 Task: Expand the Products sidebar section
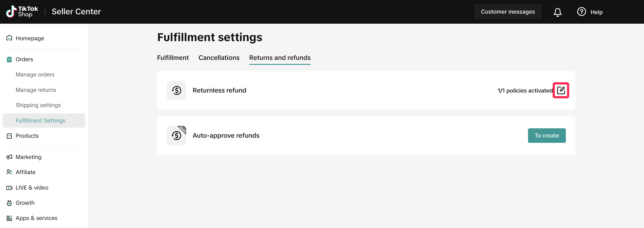[27, 136]
